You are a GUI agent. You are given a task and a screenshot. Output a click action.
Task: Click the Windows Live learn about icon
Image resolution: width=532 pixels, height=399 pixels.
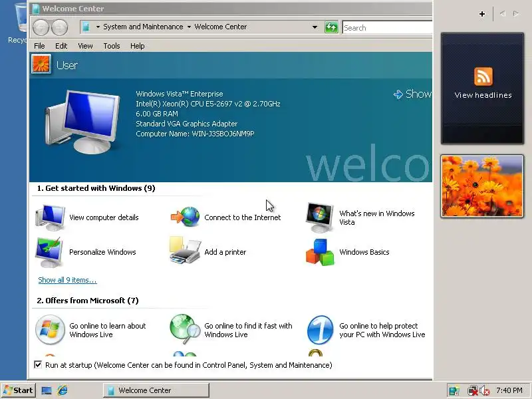pyautogui.click(x=50, y=329)
